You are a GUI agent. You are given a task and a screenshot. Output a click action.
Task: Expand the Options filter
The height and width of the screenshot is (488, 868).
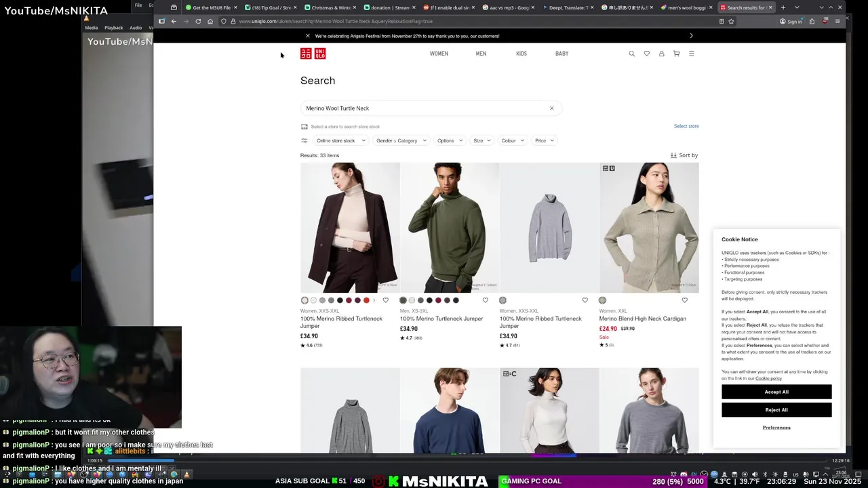[x=450, y=140]
